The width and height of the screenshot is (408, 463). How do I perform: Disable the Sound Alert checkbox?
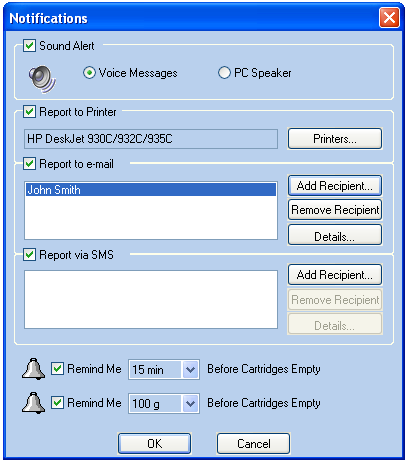click(x=29, y=45)
